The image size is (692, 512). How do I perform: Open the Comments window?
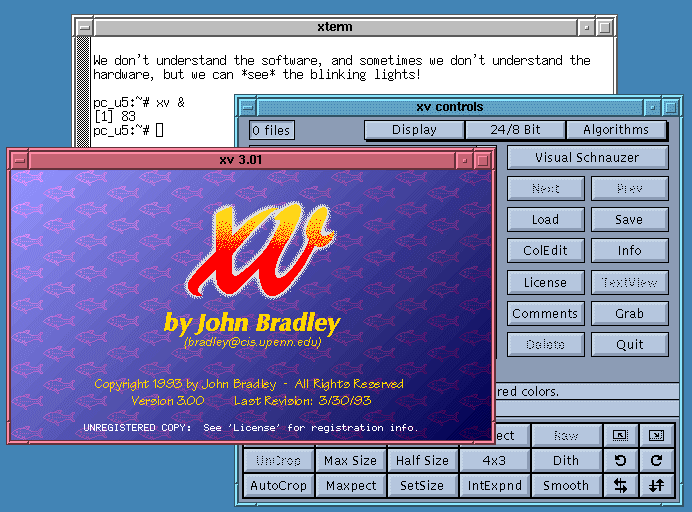pos(546,313)
